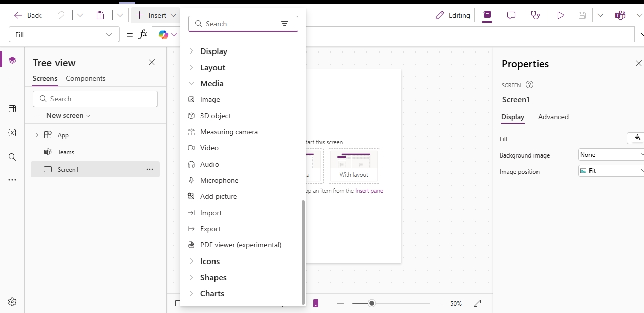This screenshot has height=313, width=644.
Task: Open the Fill property dropdown
Action: (x=64, y=34)
